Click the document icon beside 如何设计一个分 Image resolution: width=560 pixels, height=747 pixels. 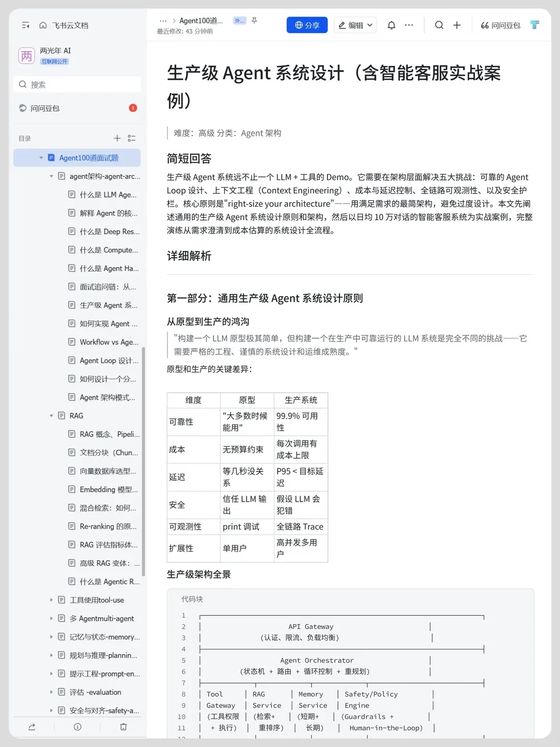(72, 379)
